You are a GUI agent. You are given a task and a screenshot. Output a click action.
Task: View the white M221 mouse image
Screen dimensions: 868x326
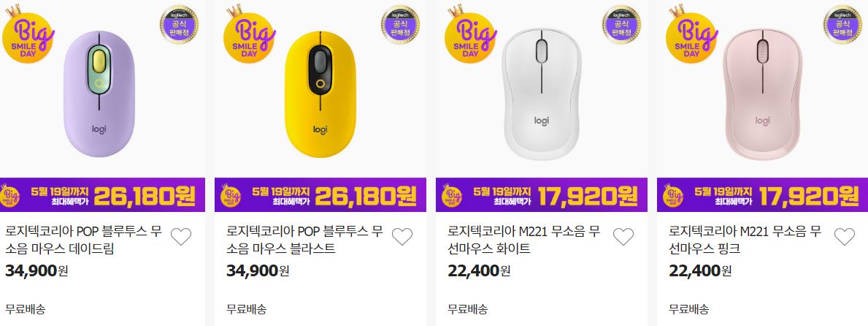click(x=542, y=94)
